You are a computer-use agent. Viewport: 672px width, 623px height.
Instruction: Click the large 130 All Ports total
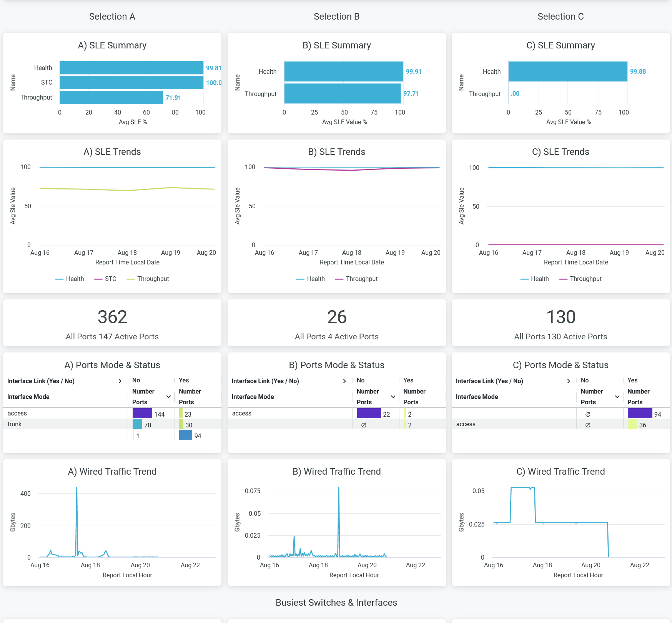click(561, 317)
